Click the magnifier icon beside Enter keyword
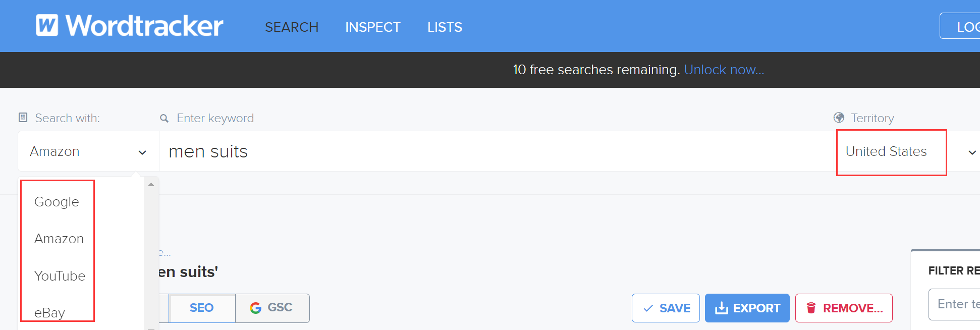 pos(164,119)
